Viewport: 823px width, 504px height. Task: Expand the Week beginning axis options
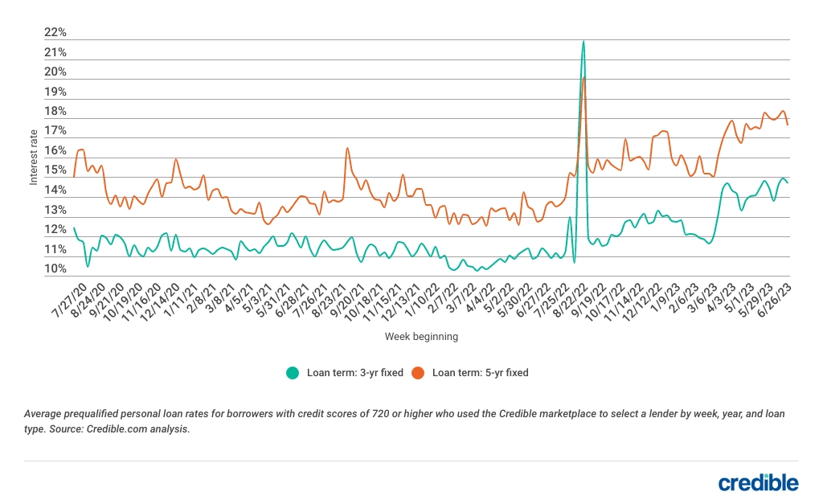click(x=422, y=336)
